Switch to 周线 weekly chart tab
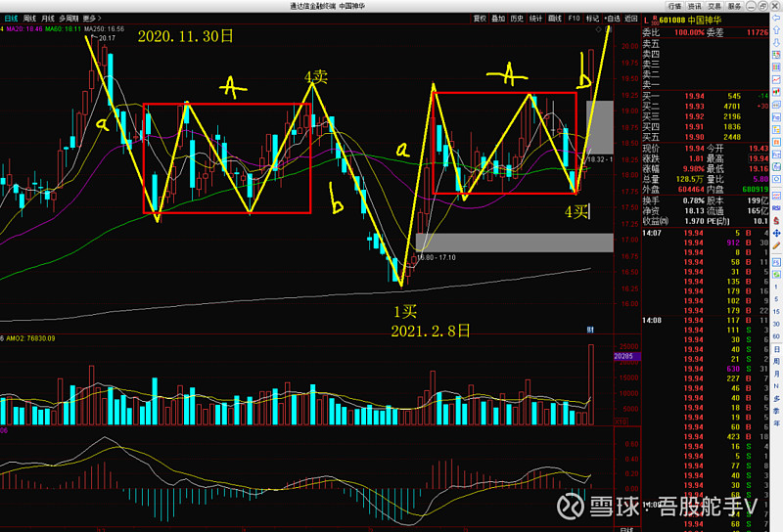Viewport: 783px width, 532px height. pos(29,19)
